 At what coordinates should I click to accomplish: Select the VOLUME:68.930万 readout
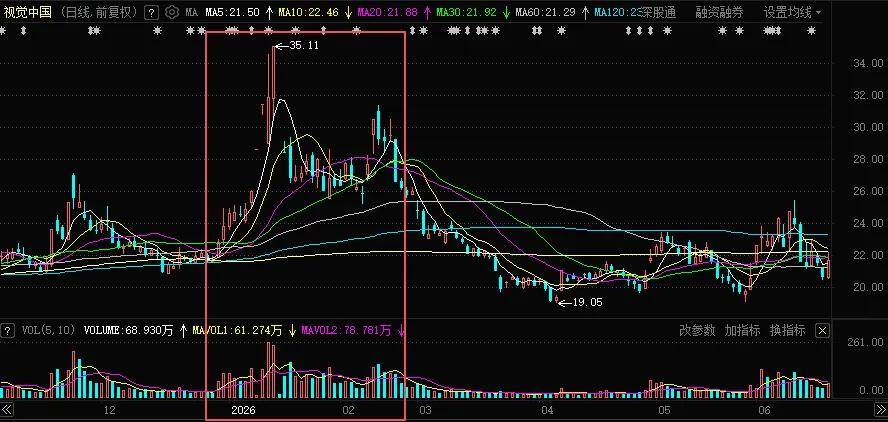(129, 330)
